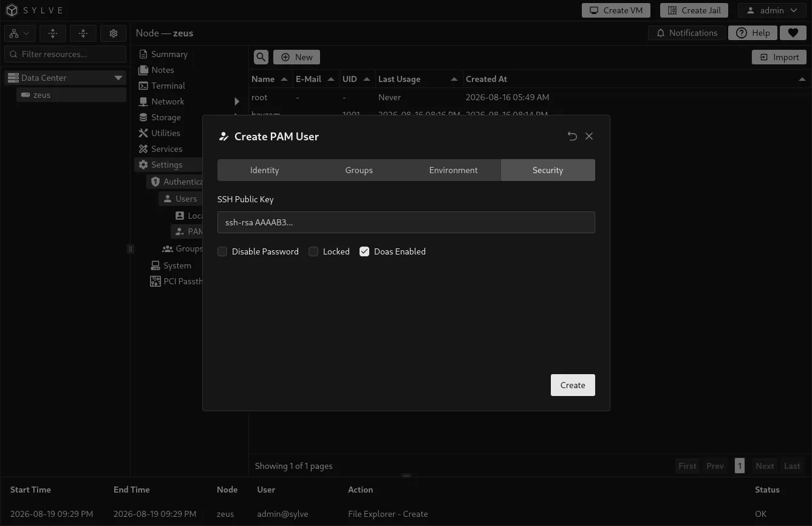
Task: Sort by the UID column
Action: [x=357, y=79]
